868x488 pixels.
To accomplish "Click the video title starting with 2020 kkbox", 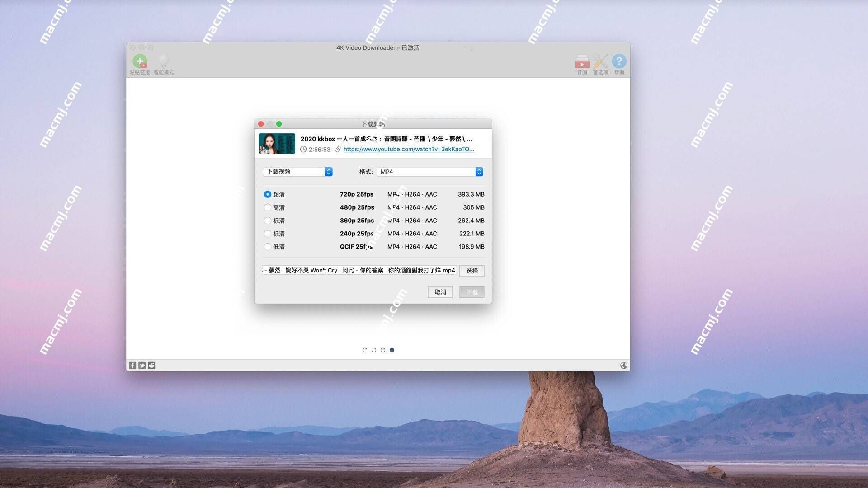I will pyautogui.click(x=386, y=139).
